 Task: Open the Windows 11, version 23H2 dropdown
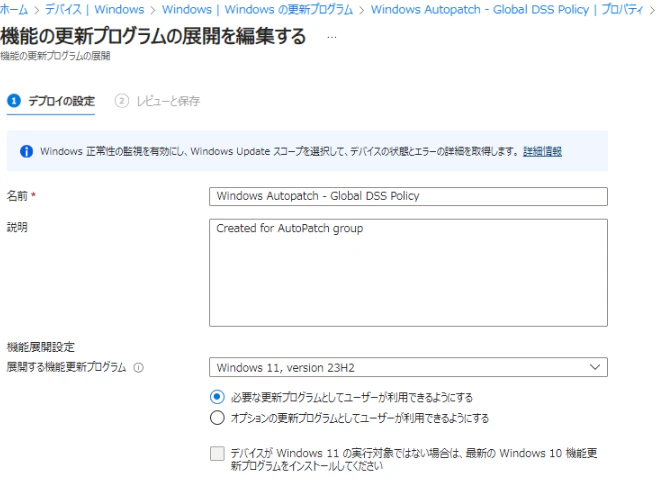click(408, 367)
